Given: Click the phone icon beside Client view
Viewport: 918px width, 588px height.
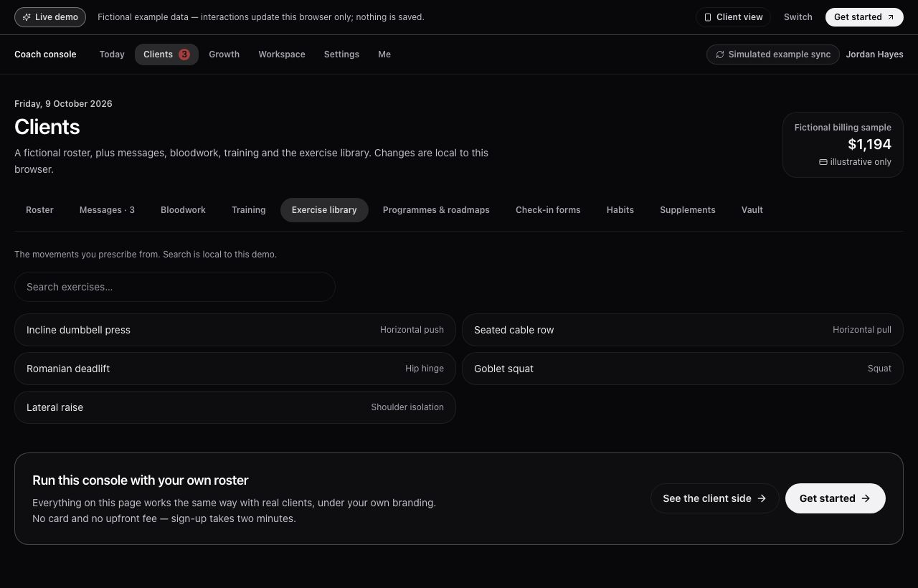Looking at the screenshot, I should (x=708, y=17).
